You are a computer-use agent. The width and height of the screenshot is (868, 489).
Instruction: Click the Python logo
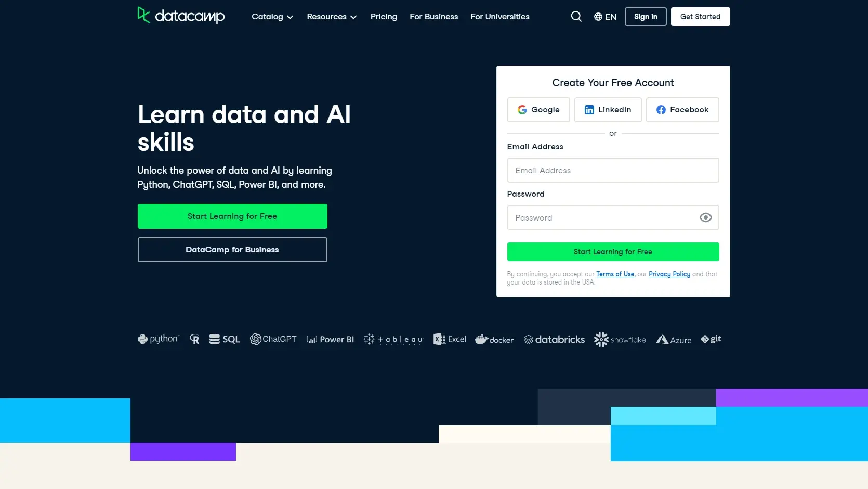tap(159, 339)
